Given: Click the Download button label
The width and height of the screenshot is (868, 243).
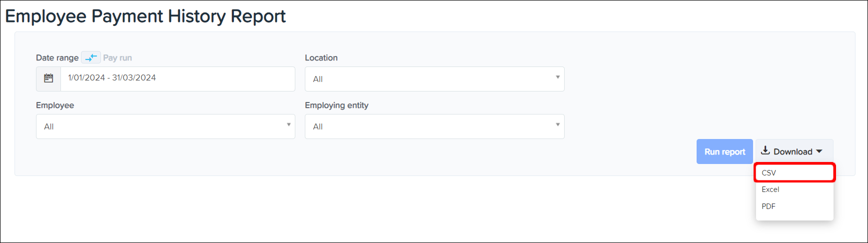Looking at the screenshot, I should pyautogui.click(x=793, y=152).
